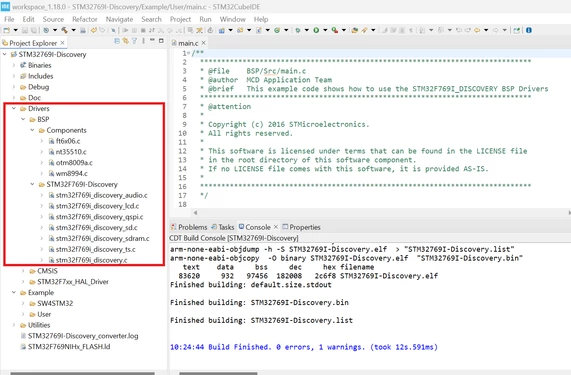The width and height of the screenshot is (571, 375).
Task: Click the External Tools run icon
Action: pos(335,30)
